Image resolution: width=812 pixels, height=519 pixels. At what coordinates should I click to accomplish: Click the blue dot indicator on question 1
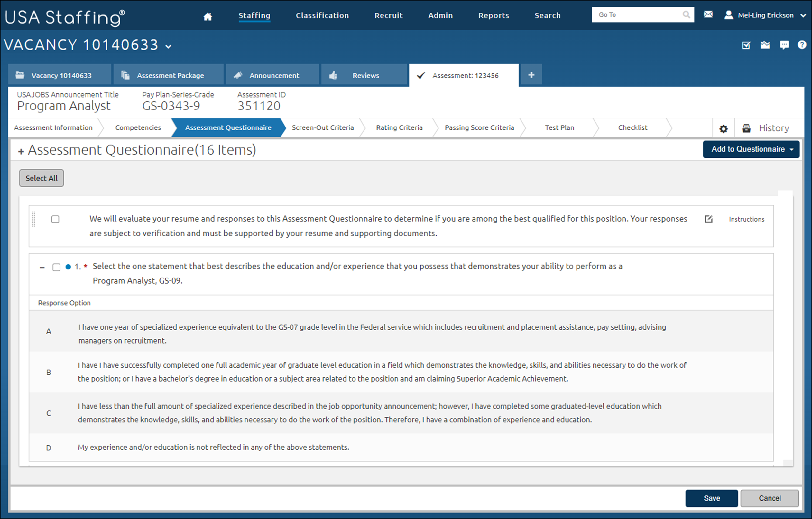click(x=68, y=267)
